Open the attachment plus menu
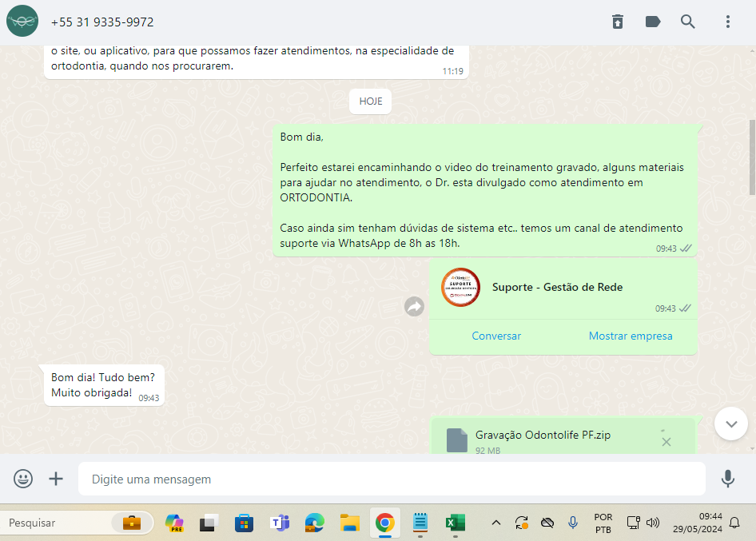Image resolution: width=756 pixels, height=541 pixels. click(56, 479)
